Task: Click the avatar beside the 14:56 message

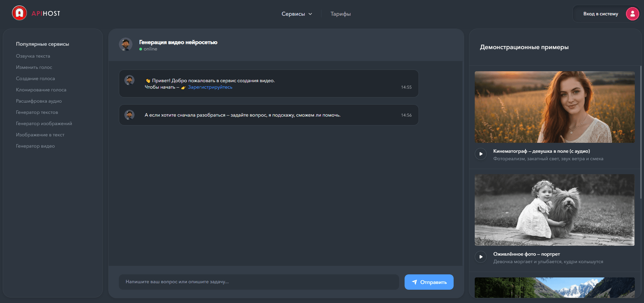Action: [129, 115]
